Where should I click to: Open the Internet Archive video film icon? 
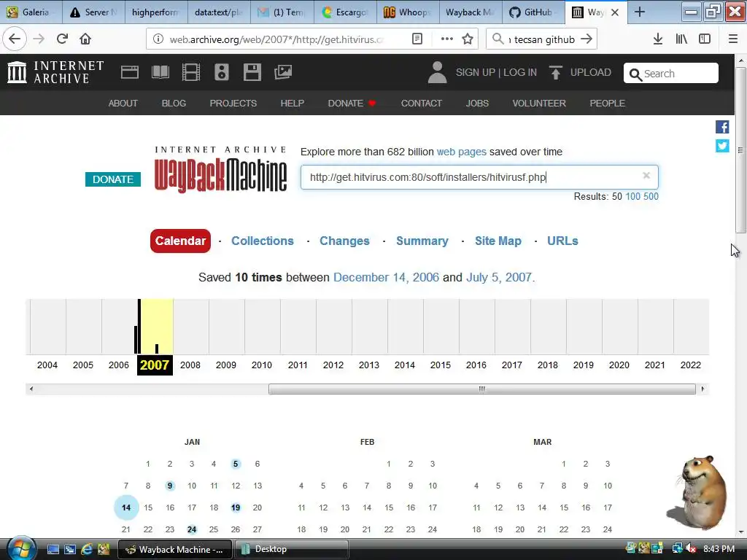click(191, 72)
